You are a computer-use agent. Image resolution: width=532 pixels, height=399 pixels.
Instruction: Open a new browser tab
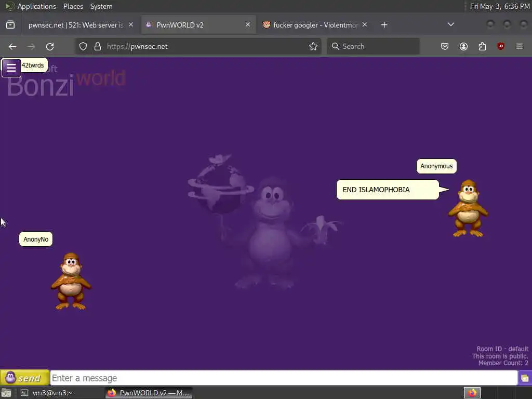384,25
